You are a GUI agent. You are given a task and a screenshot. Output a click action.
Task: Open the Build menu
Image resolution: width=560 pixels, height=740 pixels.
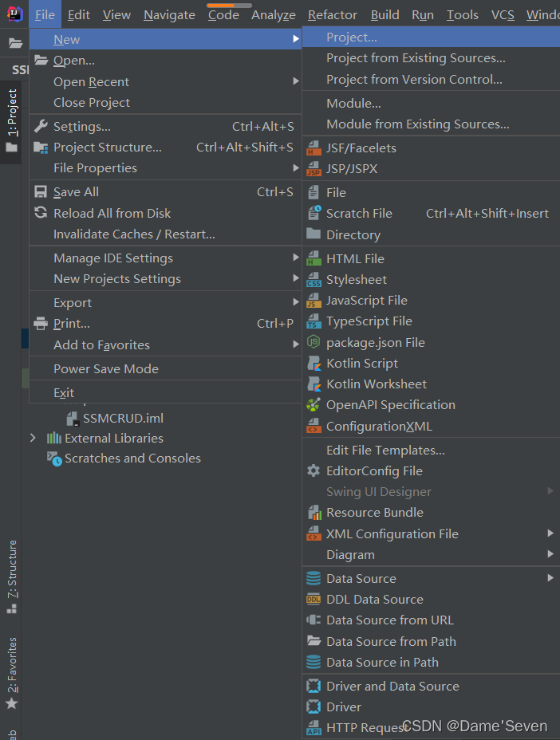coord(385,15)
